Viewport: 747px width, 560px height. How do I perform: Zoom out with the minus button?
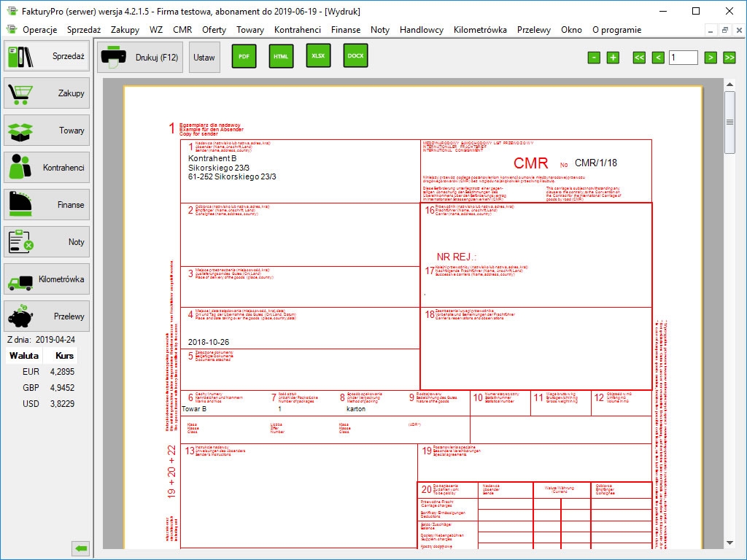pos(594,58)
